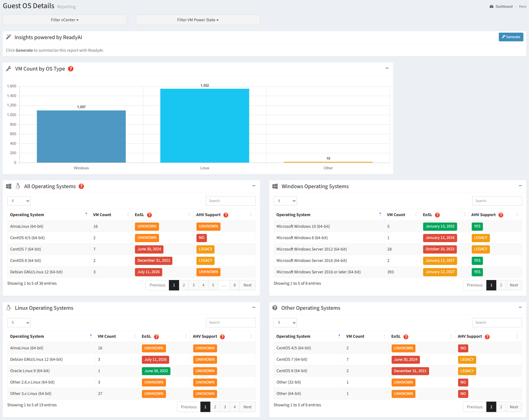Sort Windows table by Operating System column
529x420 pixels.
click(x=329, y=215)
